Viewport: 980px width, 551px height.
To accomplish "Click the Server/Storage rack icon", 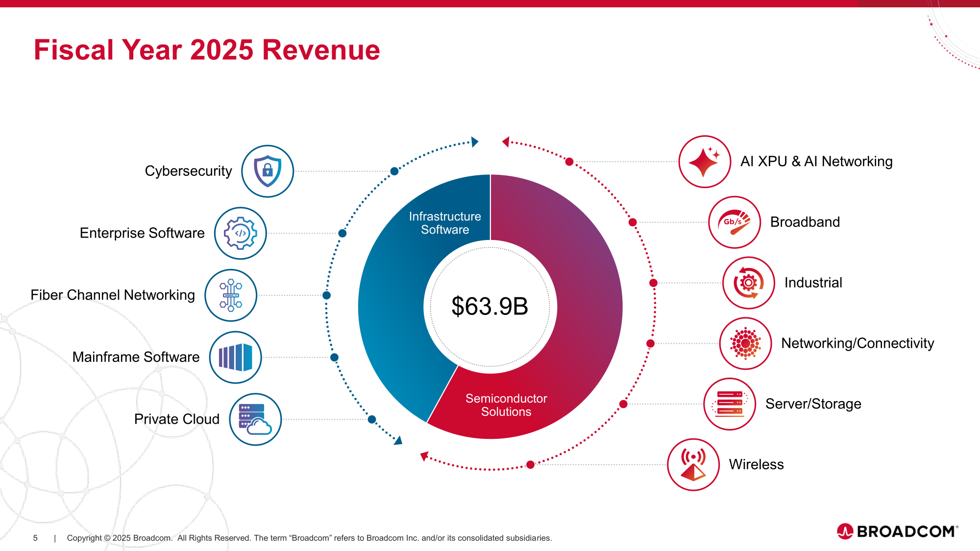I will tap(730, 404).
